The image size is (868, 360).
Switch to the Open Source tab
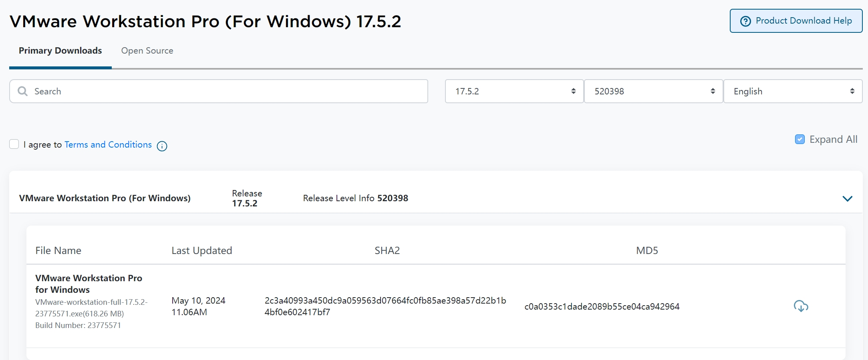click(x=147, y=51)
